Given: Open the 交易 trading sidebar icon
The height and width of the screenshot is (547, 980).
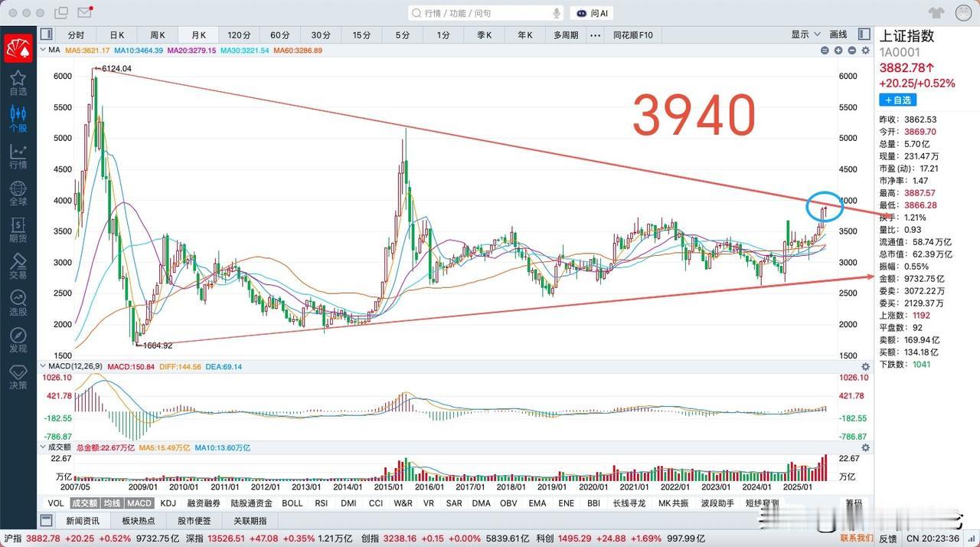Looking at the screenshot, I should pos(18,267).
